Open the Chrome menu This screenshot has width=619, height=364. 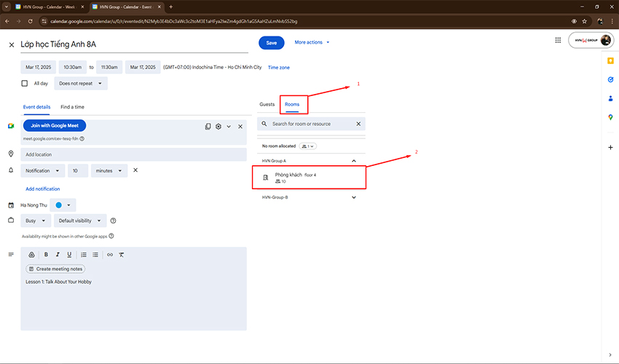612,21
